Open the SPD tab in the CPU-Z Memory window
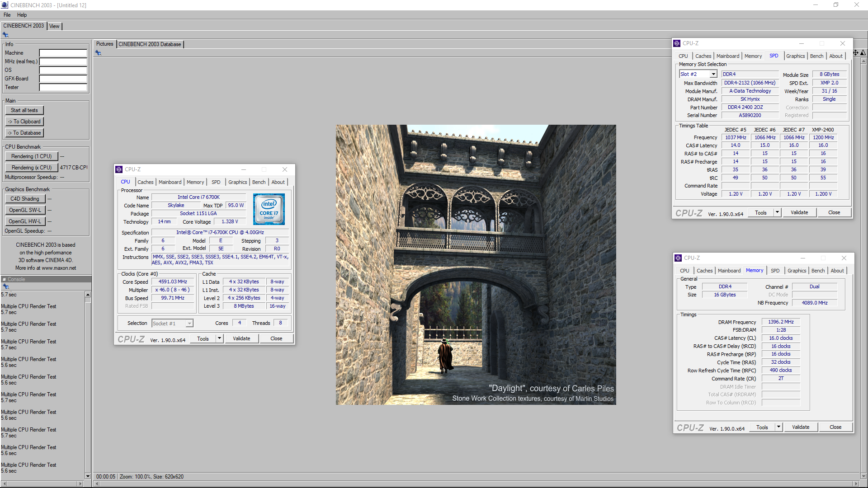The width and height of the screenshot is (868, 488). coord(775,271)
